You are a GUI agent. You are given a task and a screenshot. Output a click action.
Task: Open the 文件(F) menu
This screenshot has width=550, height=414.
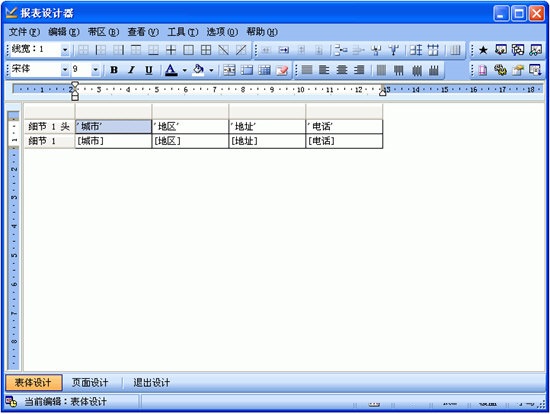click(x=24, y=32)
